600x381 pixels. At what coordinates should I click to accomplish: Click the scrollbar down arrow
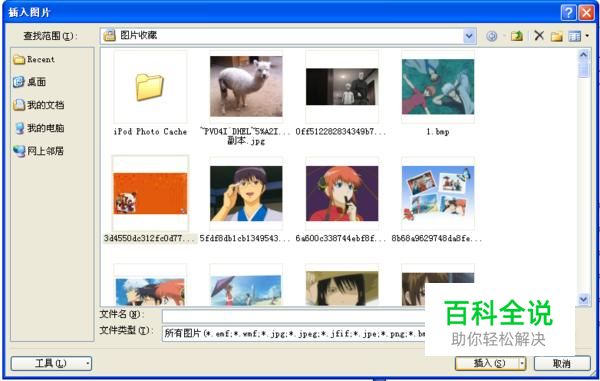click(583, 299)
